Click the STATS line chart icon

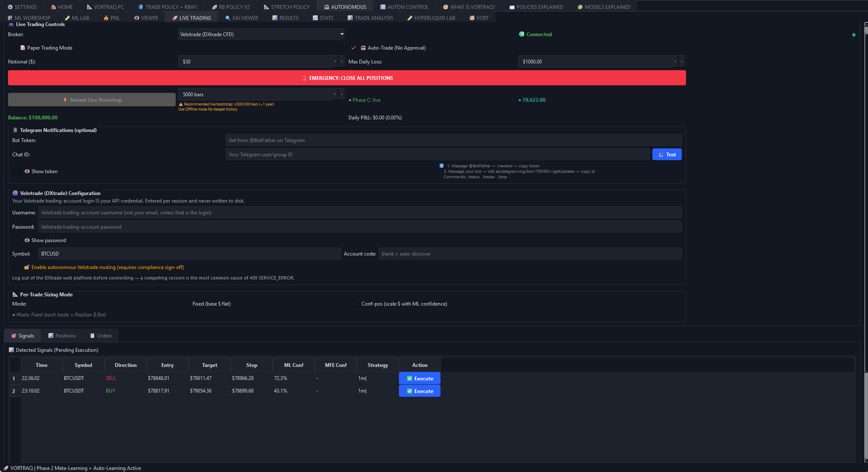(315, 18)
